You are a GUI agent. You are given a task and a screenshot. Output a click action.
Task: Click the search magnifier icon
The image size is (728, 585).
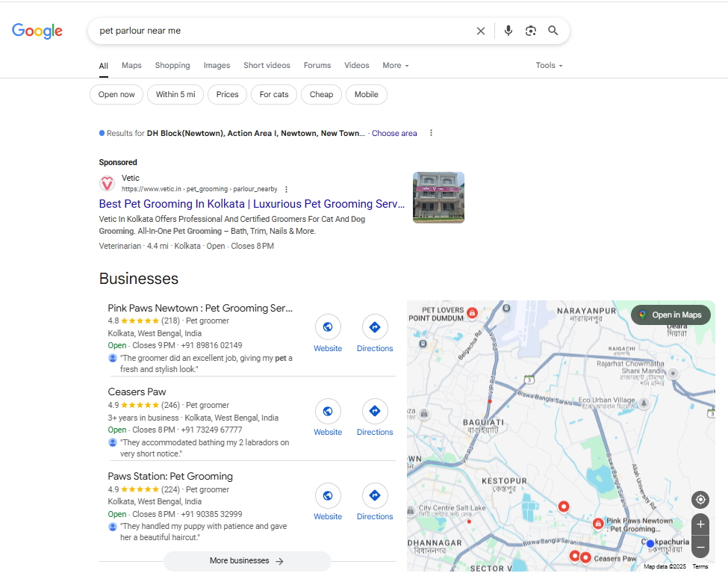pyautogui.click(x=553, y=31)
